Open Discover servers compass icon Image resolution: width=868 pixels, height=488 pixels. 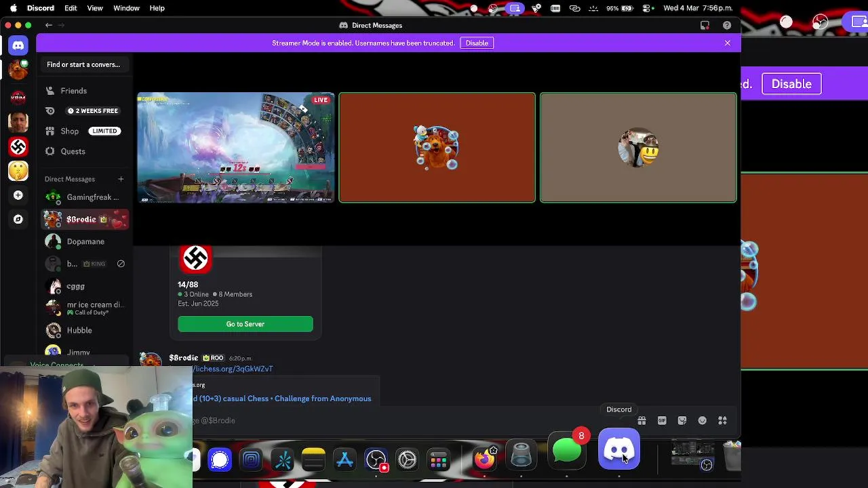click(18, 220)
